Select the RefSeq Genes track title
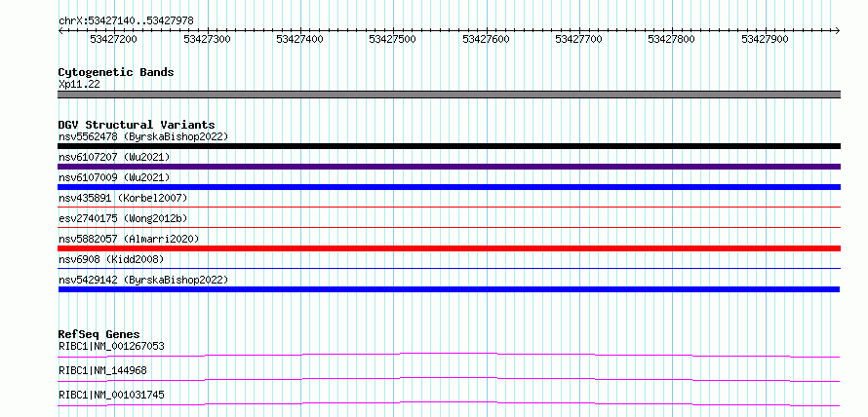Image resolution: width=868 pixels, height=417 pixels. click(x=99, y=334)
